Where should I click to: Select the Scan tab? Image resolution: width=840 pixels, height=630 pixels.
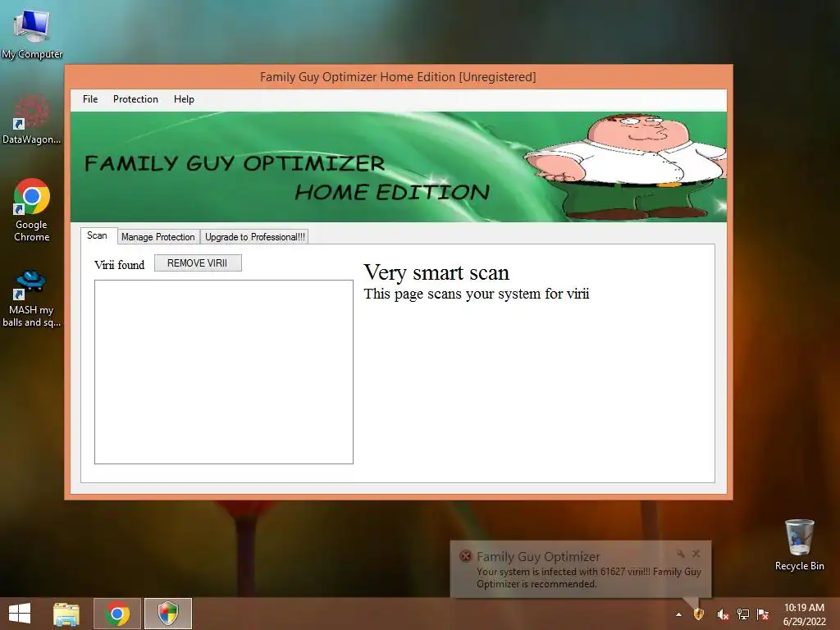pyautogui.click(x=97, y=235)
